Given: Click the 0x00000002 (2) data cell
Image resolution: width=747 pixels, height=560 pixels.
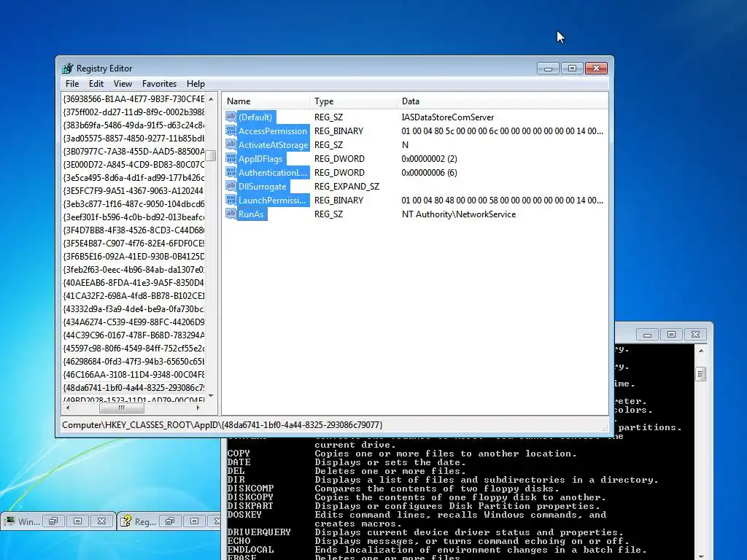Looking at the screenshot, I should coord(429,158).
